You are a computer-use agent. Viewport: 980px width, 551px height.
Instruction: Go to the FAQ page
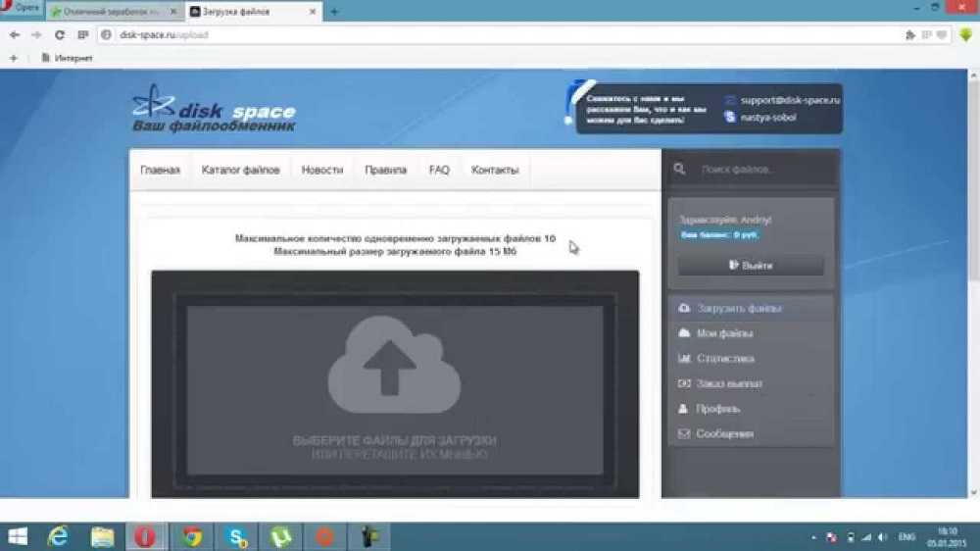coord(439,170)
